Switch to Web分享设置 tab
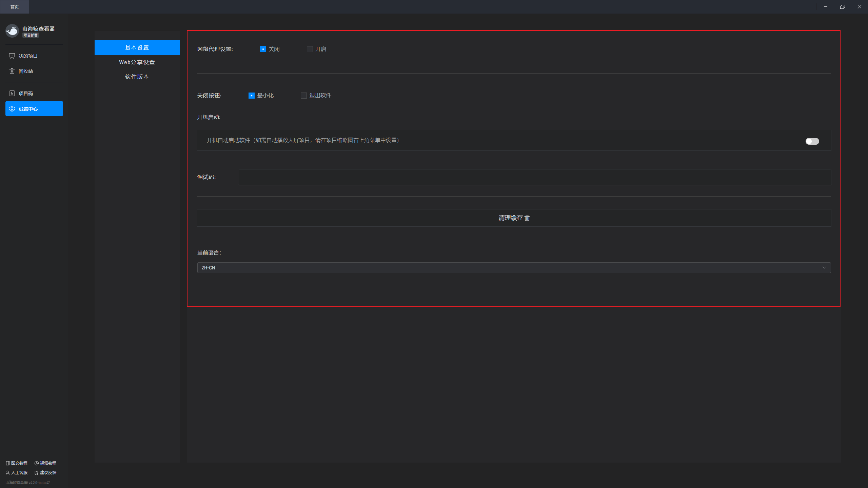868x488 pixels. [137, 62]
